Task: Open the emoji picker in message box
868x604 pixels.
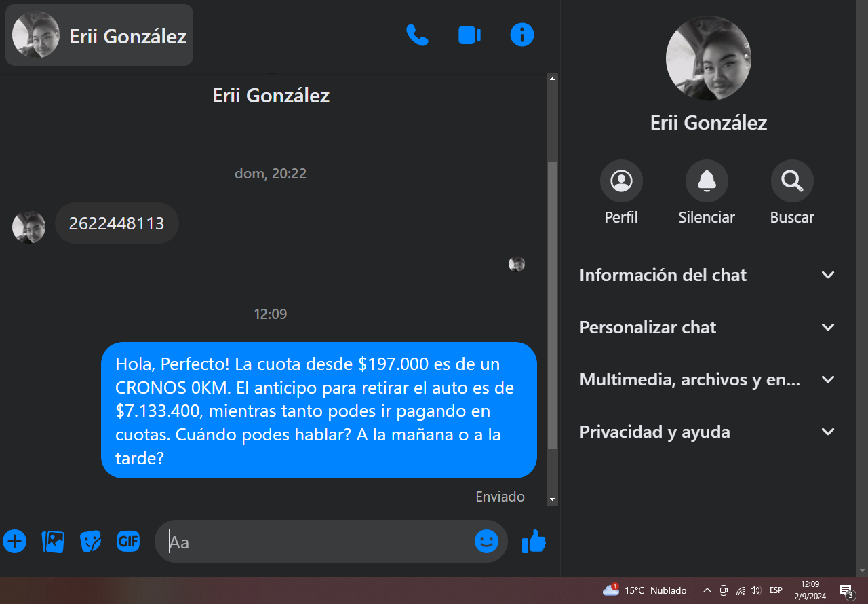Action: [486, 541]
